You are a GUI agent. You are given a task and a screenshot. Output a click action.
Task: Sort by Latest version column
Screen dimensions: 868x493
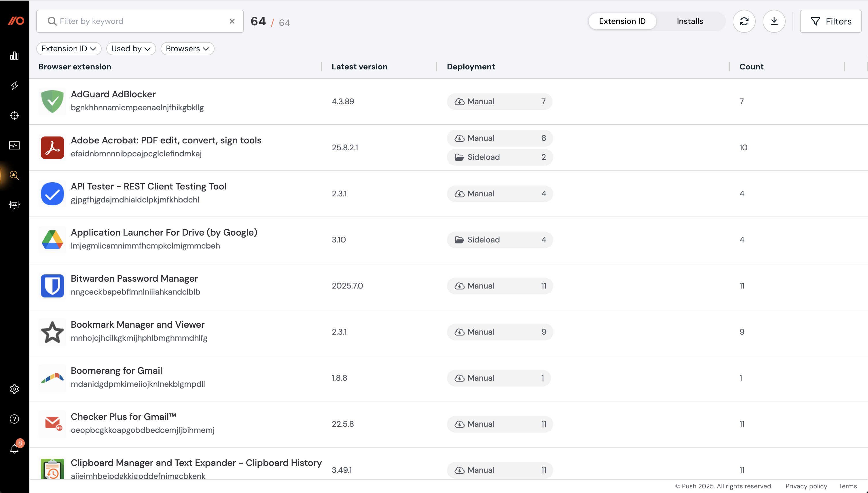coord(359,67)
